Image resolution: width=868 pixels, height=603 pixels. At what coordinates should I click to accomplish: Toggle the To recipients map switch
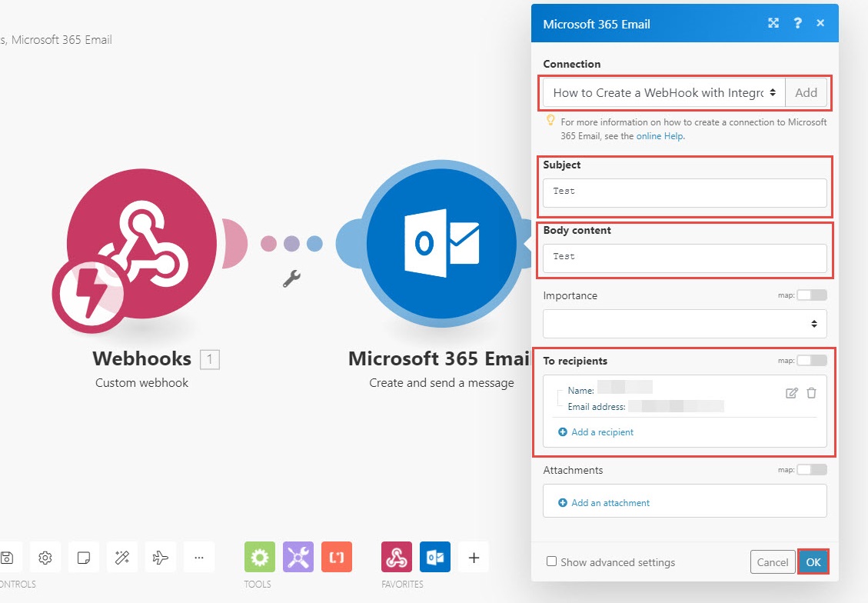coord(812,361)
